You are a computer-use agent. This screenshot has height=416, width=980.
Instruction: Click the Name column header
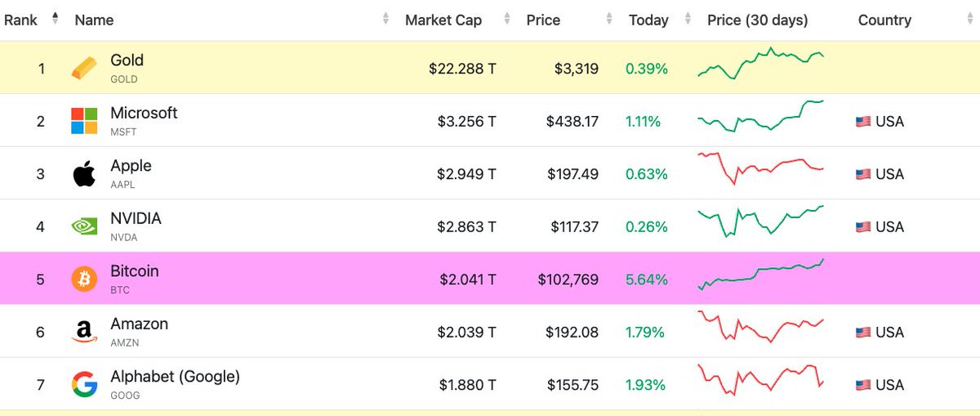click(x=94, y=20)
